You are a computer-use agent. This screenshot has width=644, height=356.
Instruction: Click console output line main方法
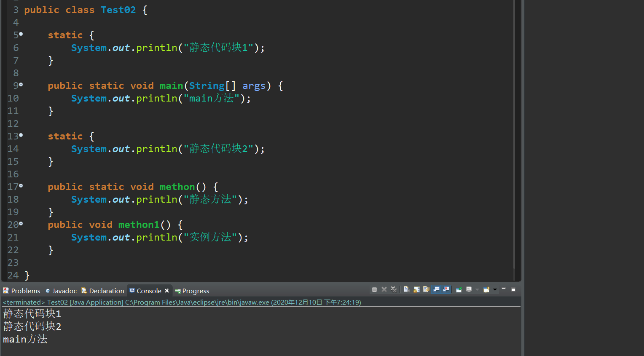[25, 339]
